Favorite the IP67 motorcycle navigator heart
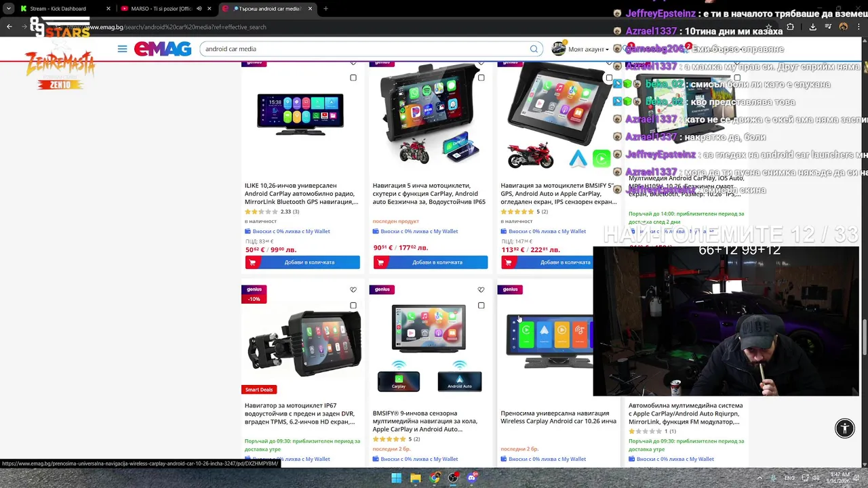This screenshot has width=868, height=488. tap(353, 290)
